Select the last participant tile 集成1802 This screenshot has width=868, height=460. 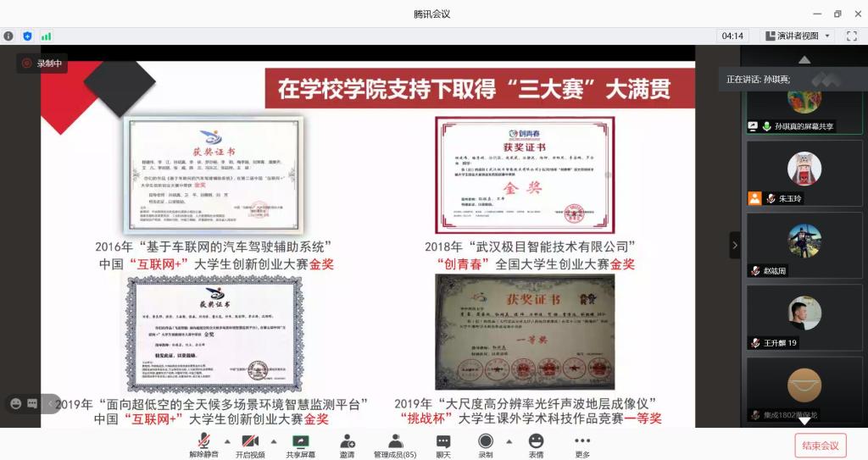(x=804, y=391)
